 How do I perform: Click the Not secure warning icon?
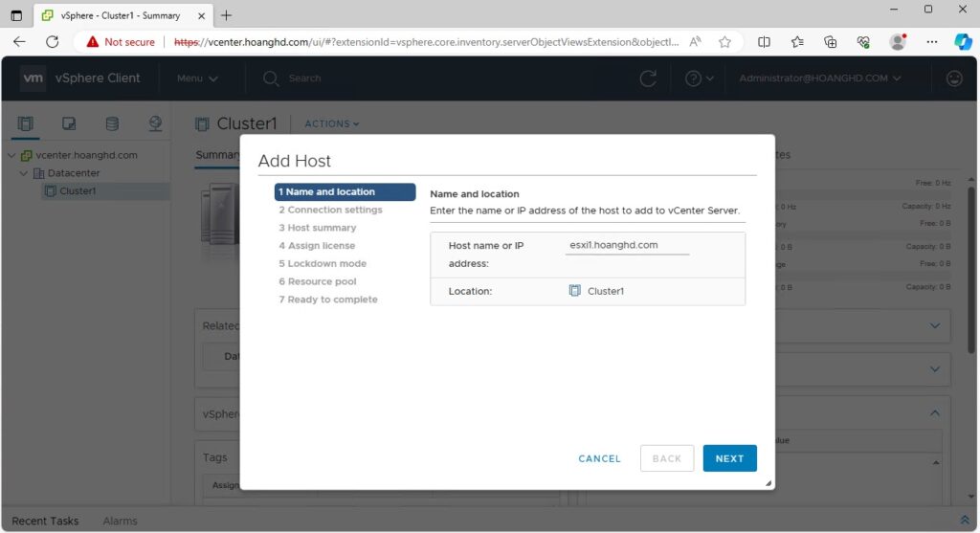coord(93,42)
